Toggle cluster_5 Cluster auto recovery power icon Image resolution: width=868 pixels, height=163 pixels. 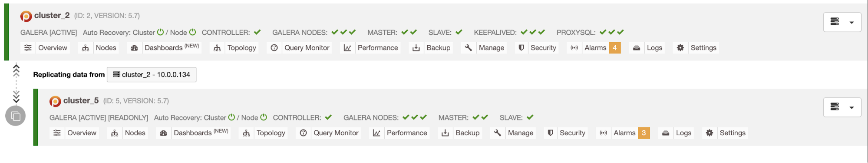pyautogui.click(x=231, y=117)
